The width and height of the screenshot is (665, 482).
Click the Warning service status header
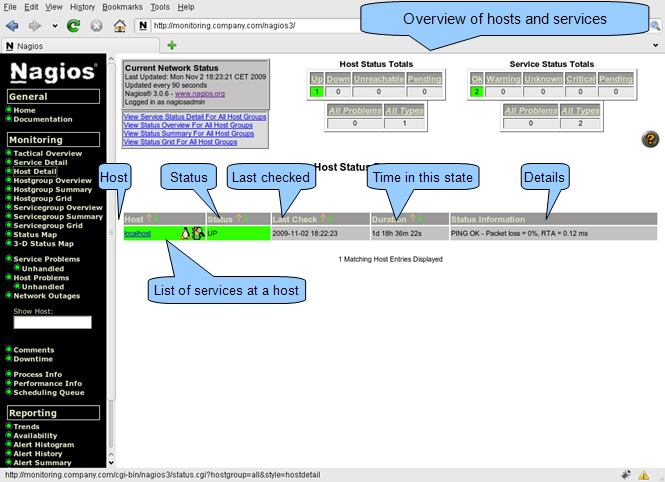[503, 79]
